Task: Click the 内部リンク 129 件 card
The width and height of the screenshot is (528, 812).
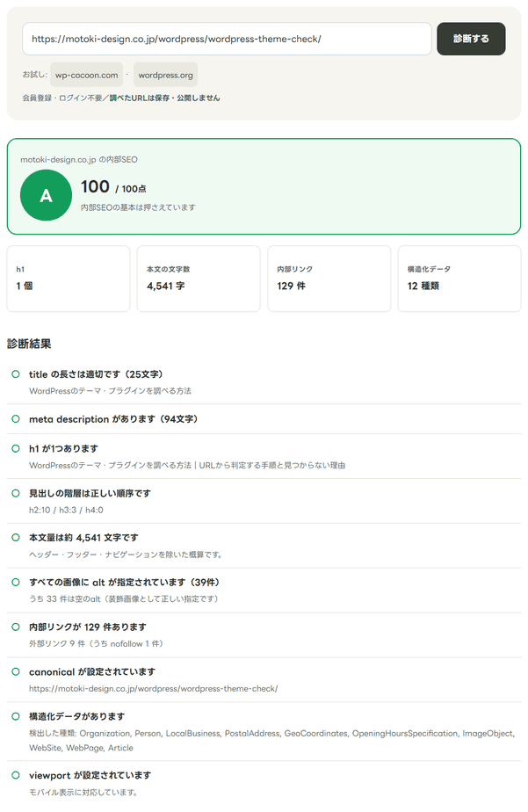Action: pos(329,279)
